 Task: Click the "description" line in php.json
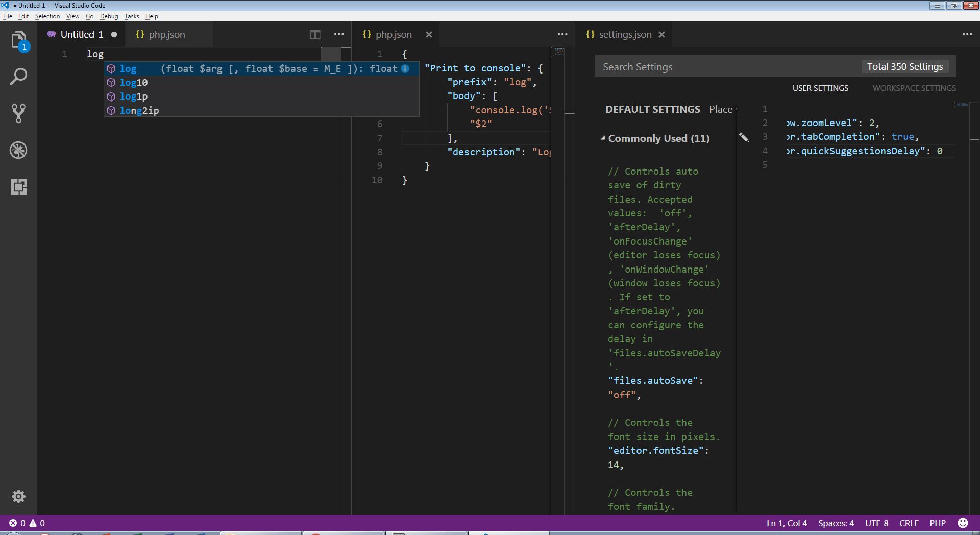tap(499, 152)
